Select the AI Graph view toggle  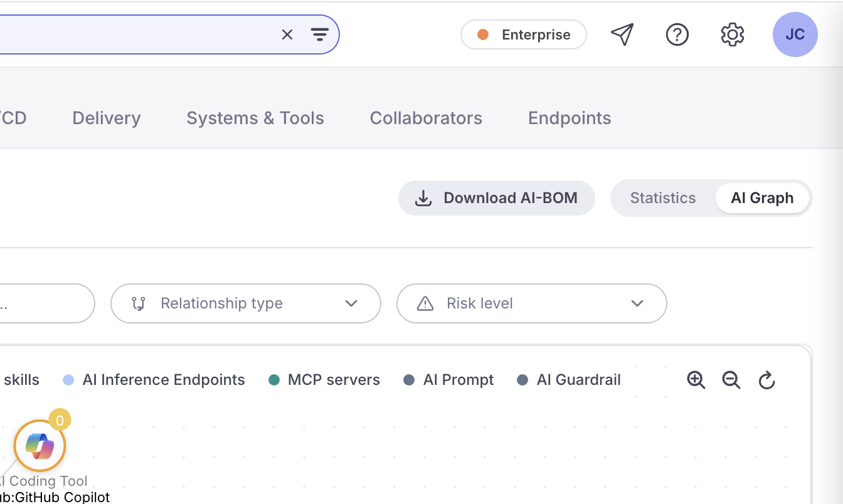pyautogui.click(x=762, y=198)
